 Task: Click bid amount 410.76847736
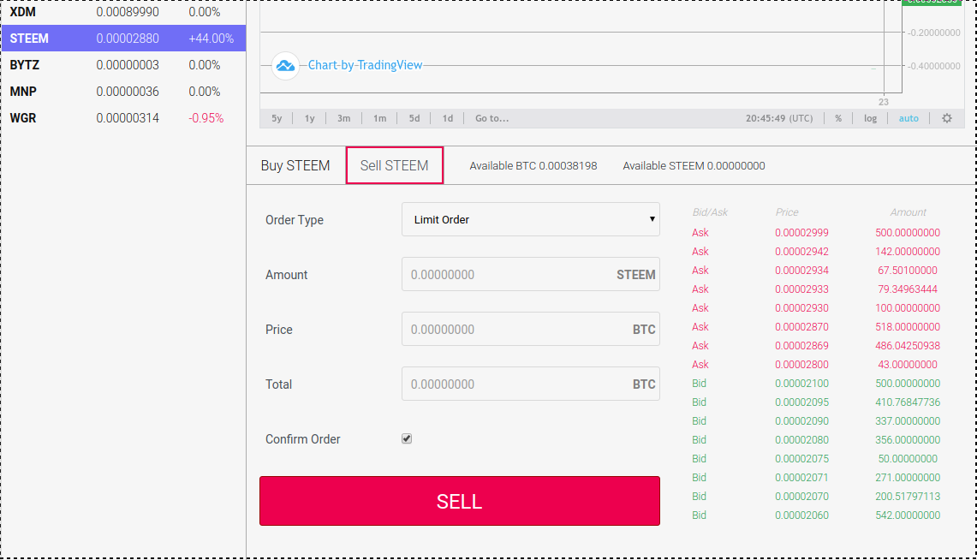point(908,402)
